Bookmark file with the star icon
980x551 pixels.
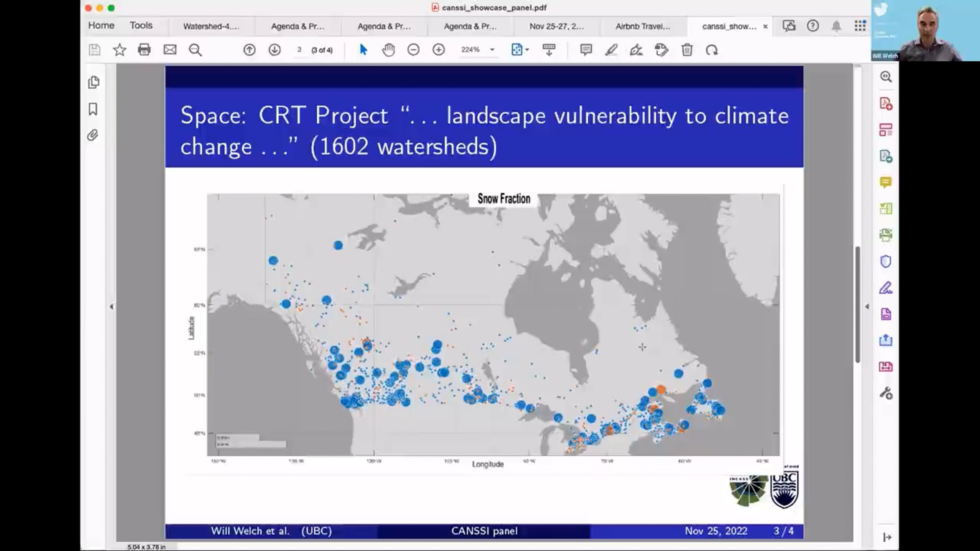pos(119,50)
